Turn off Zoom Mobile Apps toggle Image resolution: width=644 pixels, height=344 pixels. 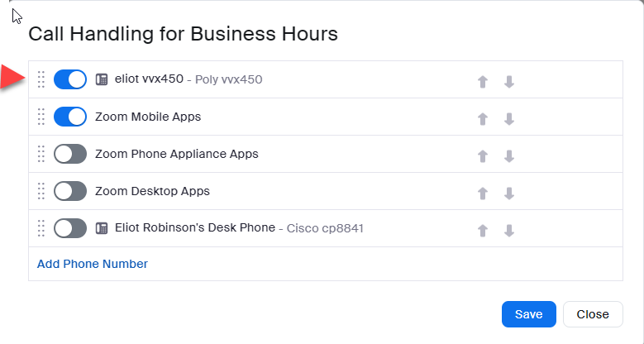(70, 117)
